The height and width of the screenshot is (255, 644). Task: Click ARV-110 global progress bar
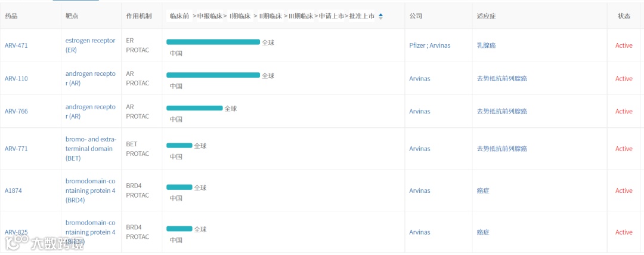point(213,75)
